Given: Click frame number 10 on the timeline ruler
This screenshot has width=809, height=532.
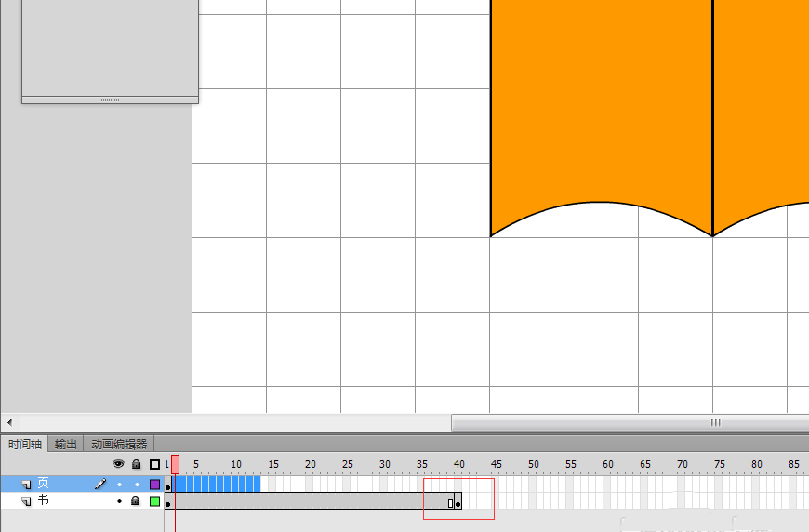Looking at the screenshot, I should (x=236, y=464).
